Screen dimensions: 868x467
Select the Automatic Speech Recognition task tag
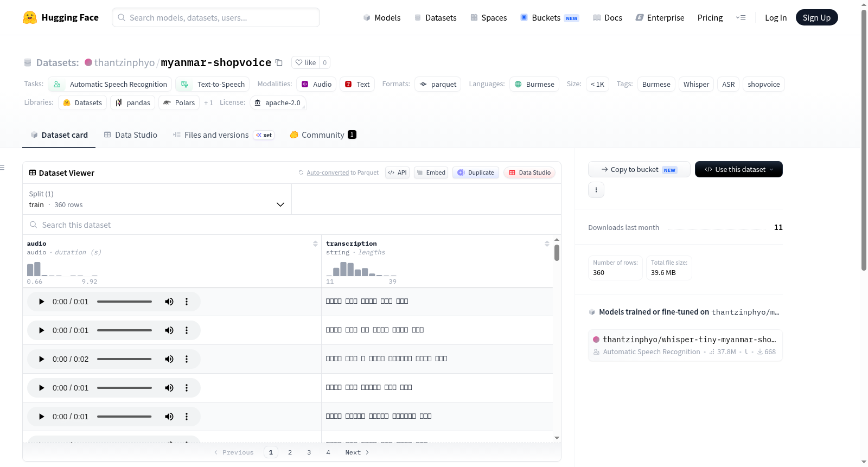[x=110, y=84]
